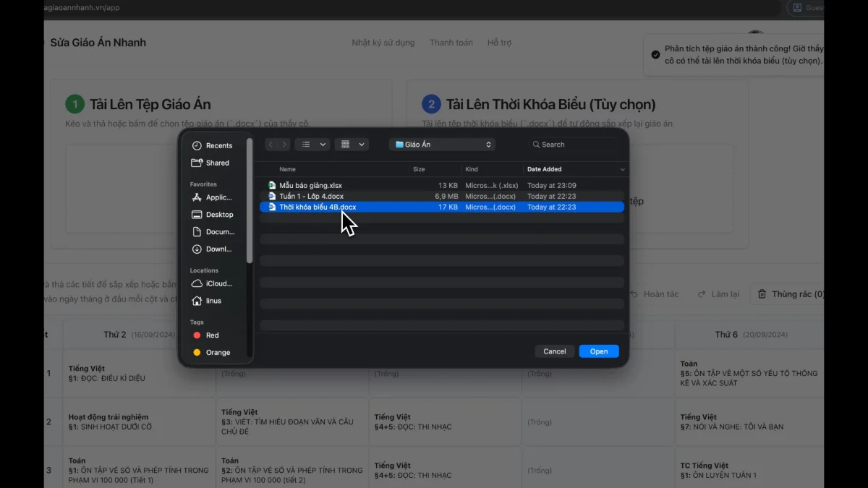Image resolution: width=868 pixels, height=488 pixels.
Task: Open the Giáo Án folder dropdown
Action: [x=441, y=144]
